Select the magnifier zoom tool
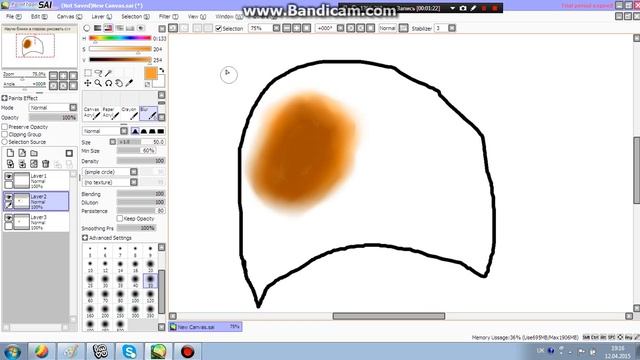The width and height of the screenshot is (640, 360). [x=98, y=83]
